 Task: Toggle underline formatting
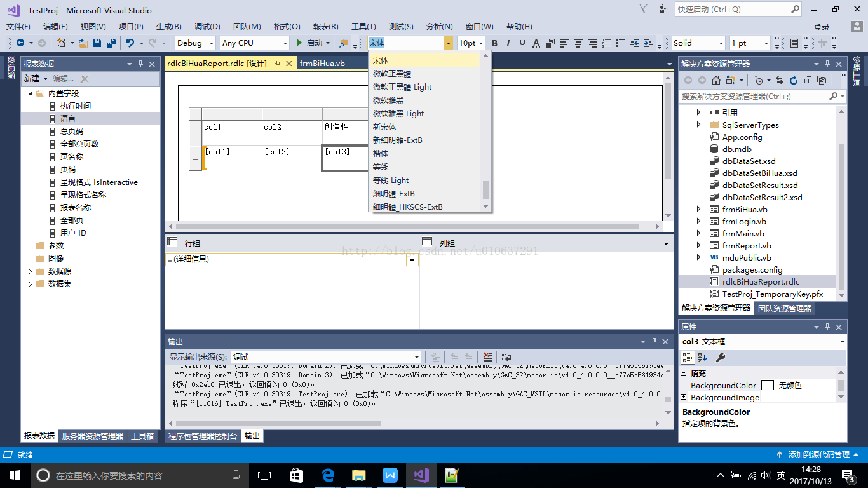pyautogui.click(x=522, y=43)
